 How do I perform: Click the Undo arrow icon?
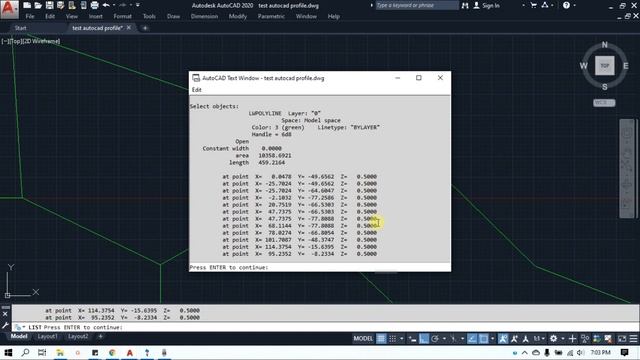point(106,5)
